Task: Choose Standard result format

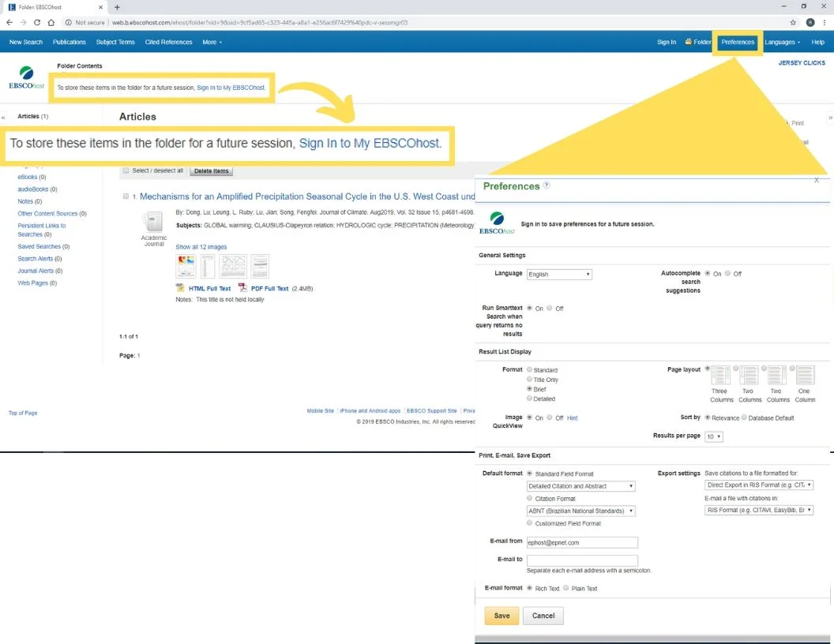Action: 529,369
